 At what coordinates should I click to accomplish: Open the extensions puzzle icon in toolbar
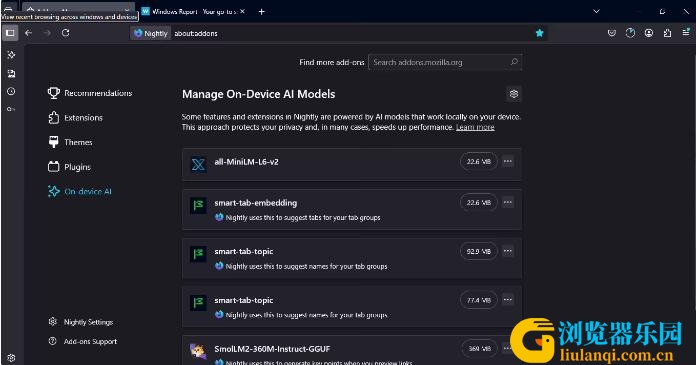(x=667, y=33)
